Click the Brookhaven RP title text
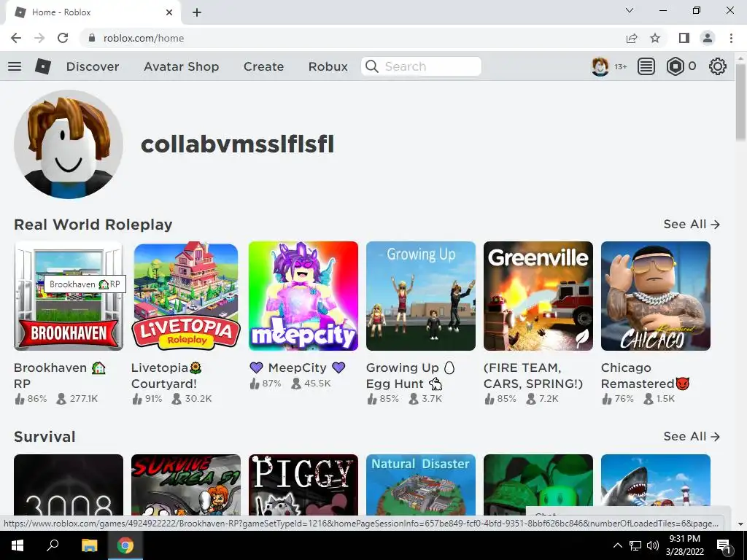Screen dimensions: 747x560 point(60,376)
